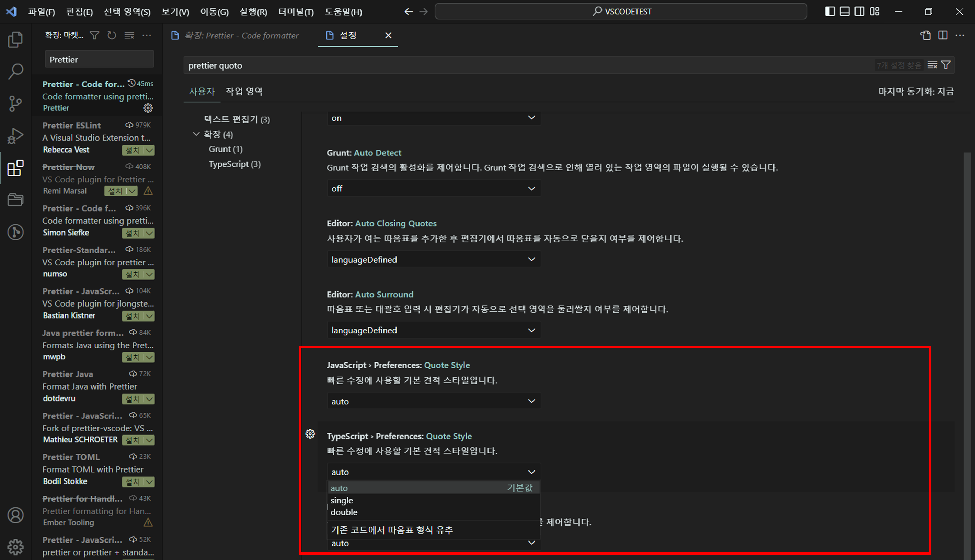Open Run and Debug view
975x560 pixels.
15,136
